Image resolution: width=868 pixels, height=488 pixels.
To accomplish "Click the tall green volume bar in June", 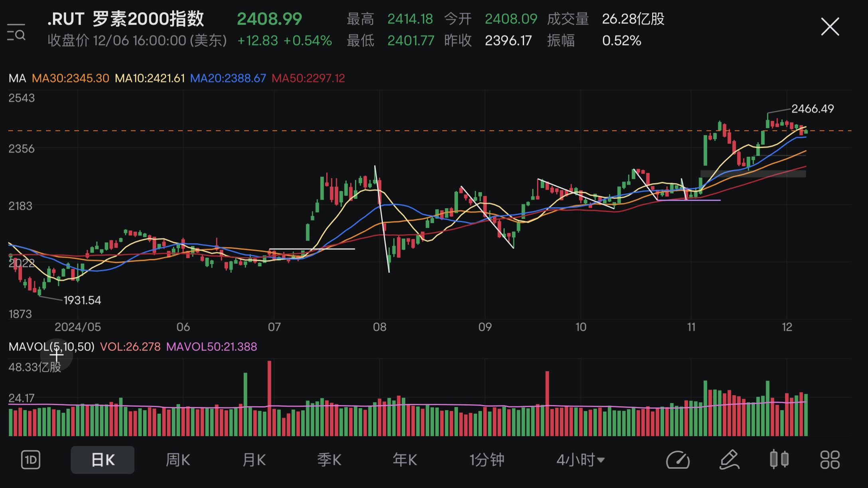I will [245, 404].
